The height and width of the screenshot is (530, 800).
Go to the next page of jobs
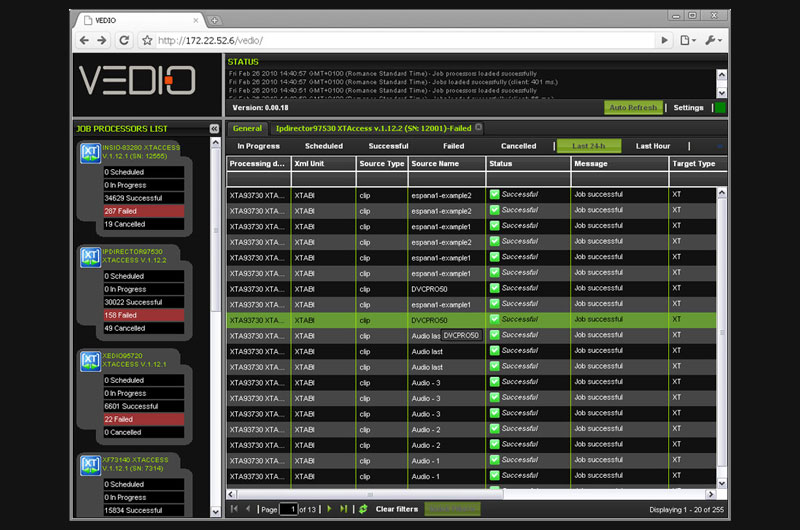329,509
